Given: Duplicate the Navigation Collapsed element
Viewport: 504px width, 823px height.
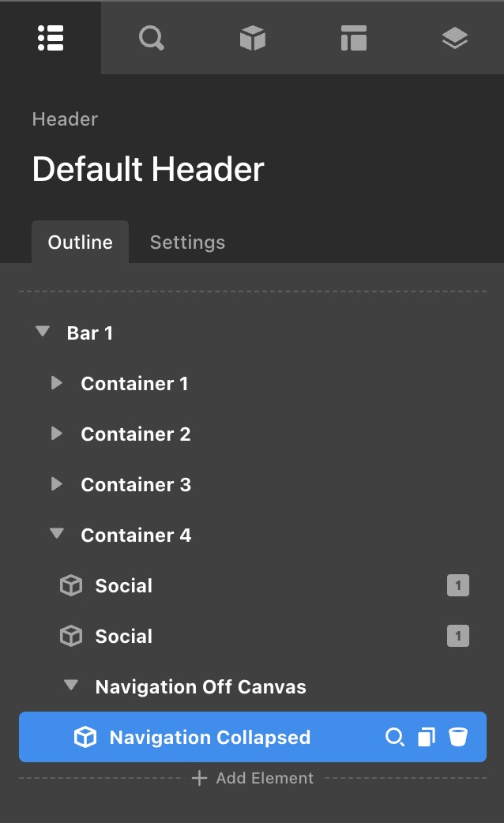Looking at the screenshot, I should (426, 738).
